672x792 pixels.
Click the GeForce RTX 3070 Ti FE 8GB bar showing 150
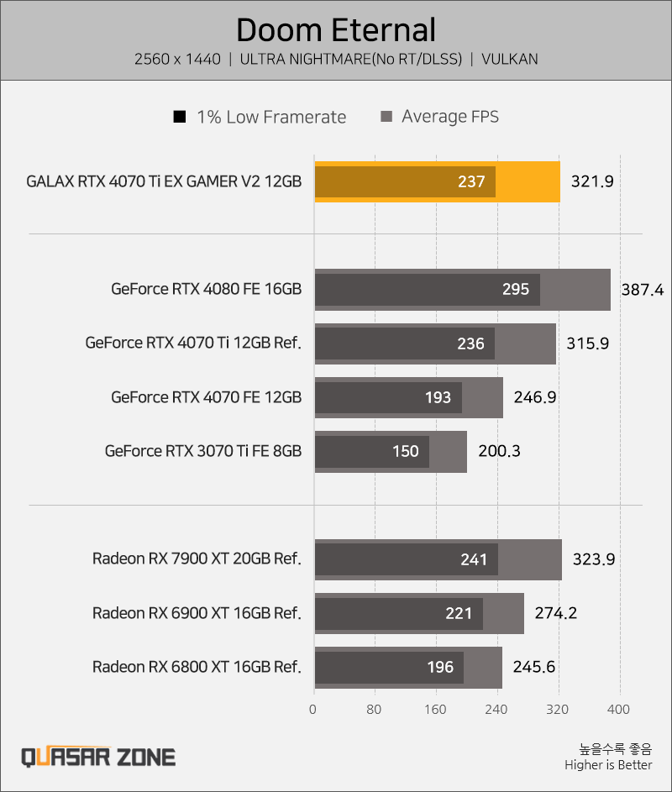point(372,452)
